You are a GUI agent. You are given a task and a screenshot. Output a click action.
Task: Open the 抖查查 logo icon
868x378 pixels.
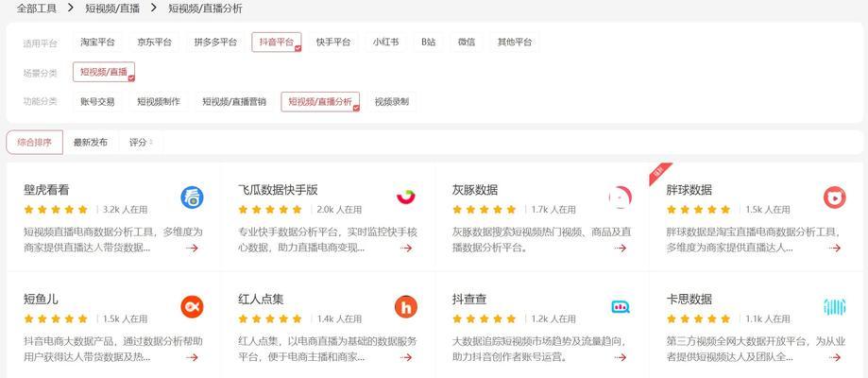tap(621, 306)
